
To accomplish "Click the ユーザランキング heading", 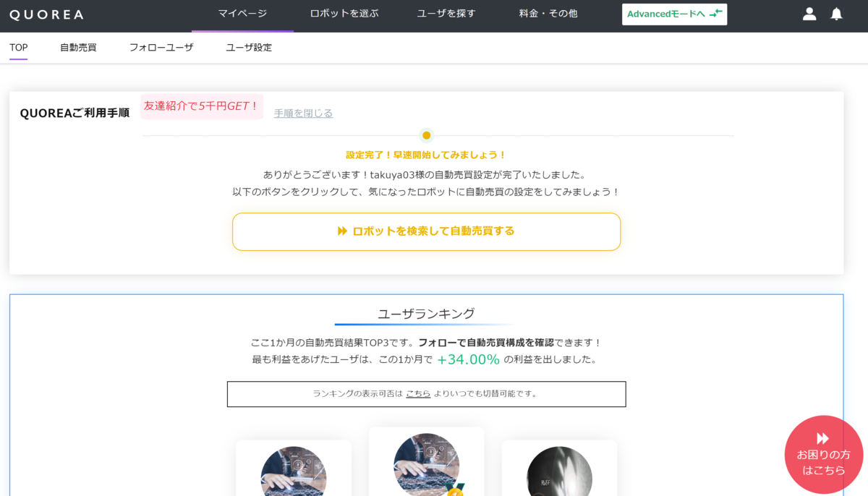I will point(426,314).
